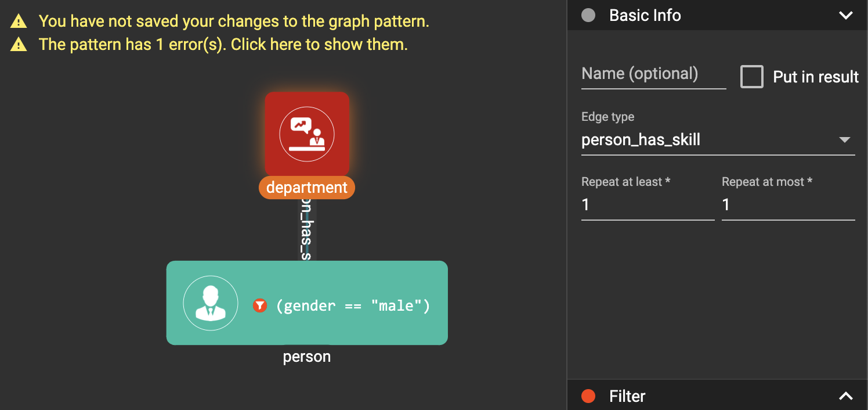Enable the Put in result checkbox
This screenshot has width=868, height=410.
click(752, 77)
